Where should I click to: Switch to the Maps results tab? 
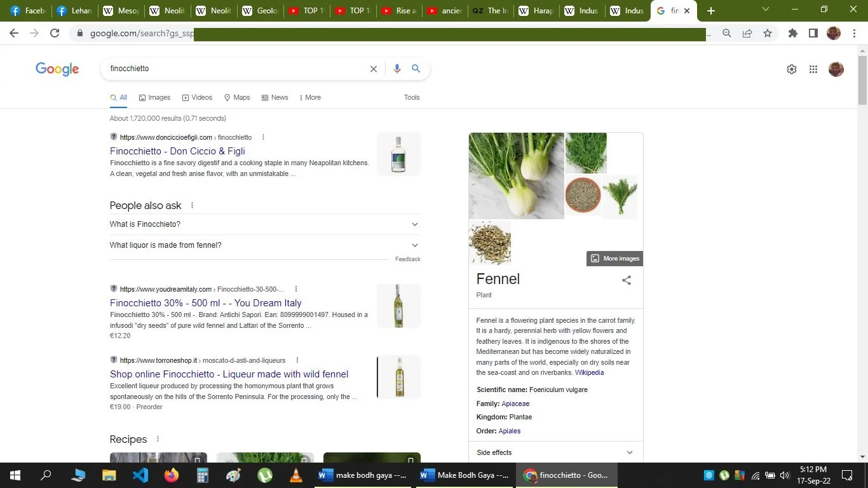[x=237, y=98]
